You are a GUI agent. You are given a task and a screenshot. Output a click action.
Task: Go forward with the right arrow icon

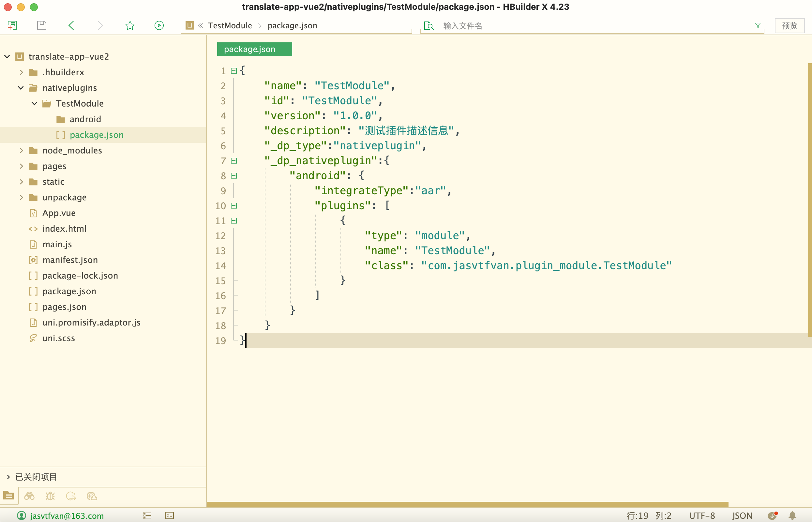(100, 25)
